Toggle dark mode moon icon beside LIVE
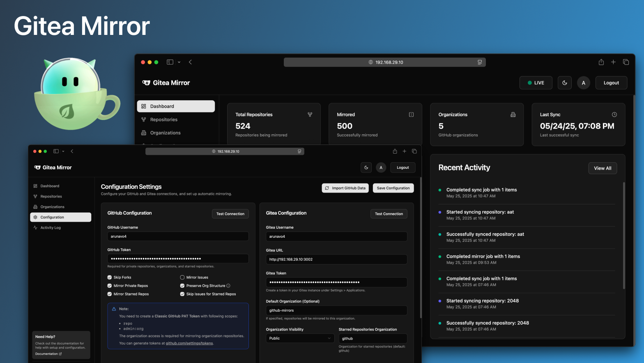This screenshot has height=363, width=644. coord(564,83)
